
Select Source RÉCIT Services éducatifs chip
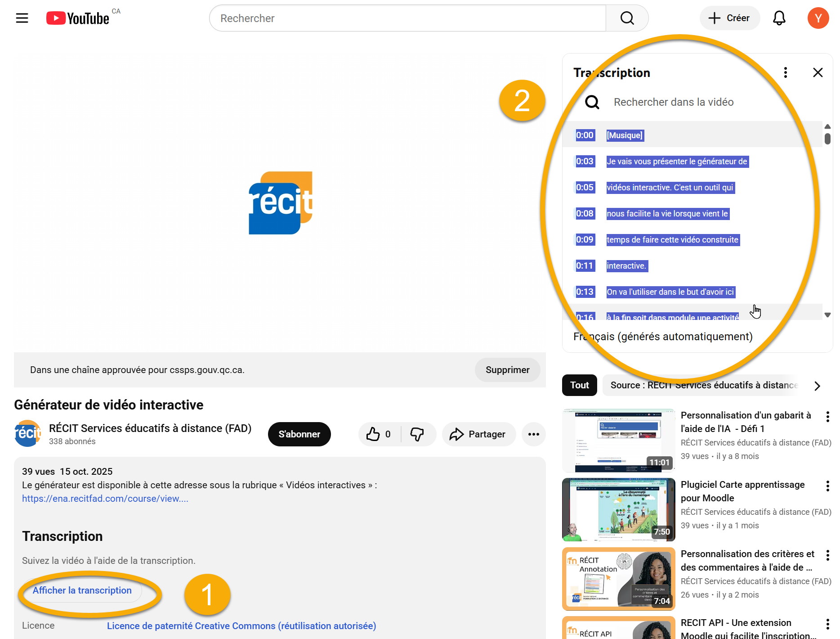tap(704, 385)
